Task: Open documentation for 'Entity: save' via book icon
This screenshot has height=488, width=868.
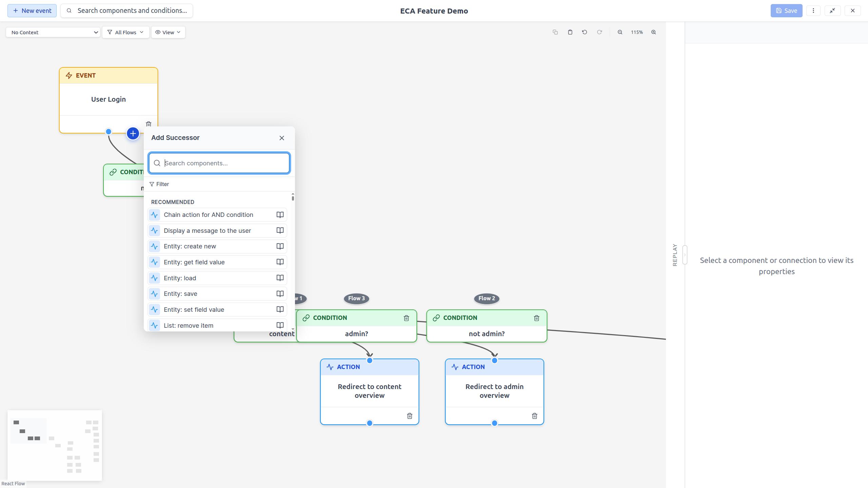Action: click(x=280, y=293)
